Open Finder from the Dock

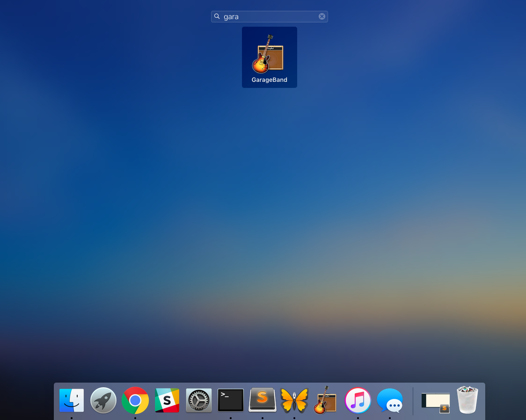click(x=72, y=400)
